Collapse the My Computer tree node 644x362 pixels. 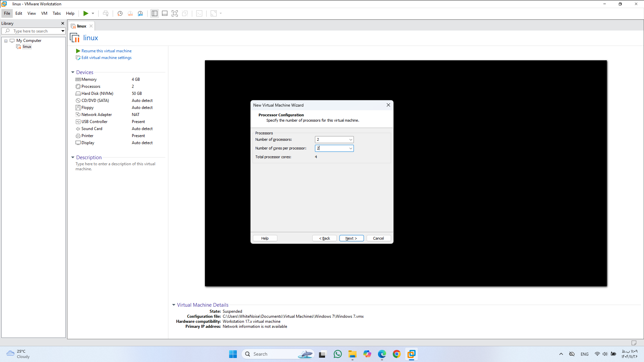pos(6,41)
